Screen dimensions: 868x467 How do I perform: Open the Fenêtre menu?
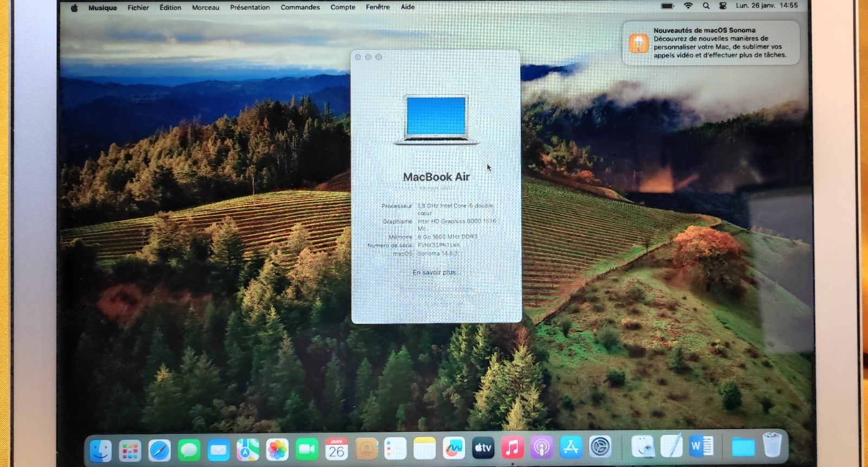(378, 7)
